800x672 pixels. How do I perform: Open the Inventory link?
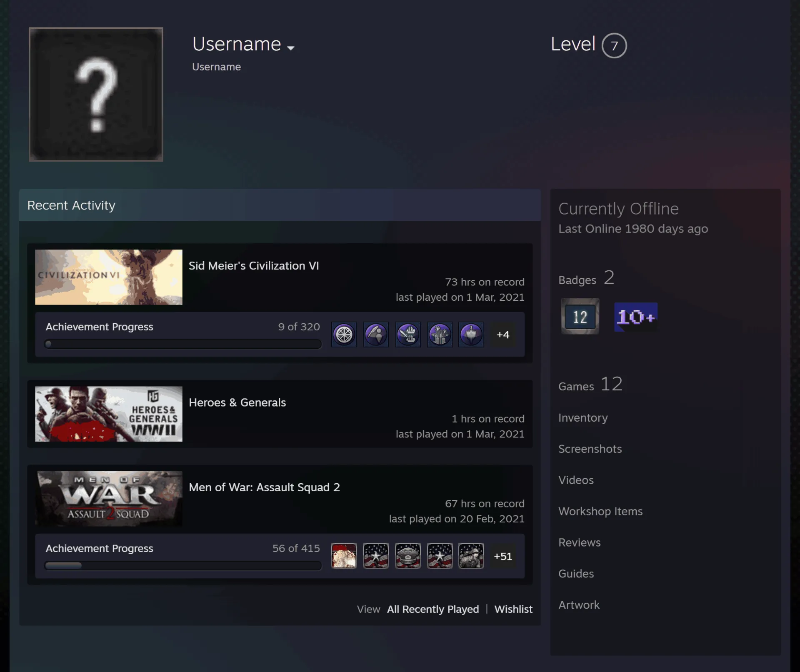[x=583, y=417]
